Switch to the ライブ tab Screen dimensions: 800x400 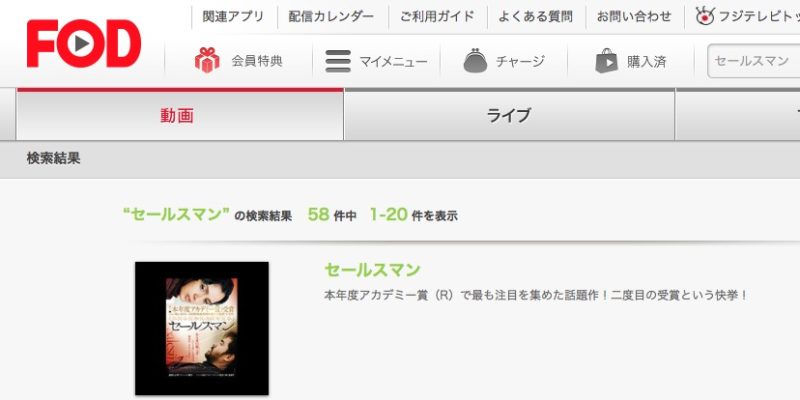click(x=509, y=115)
